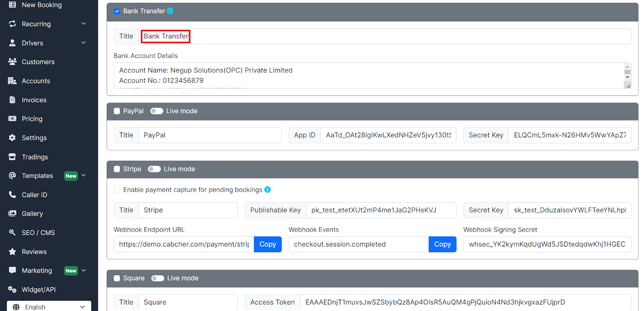Screen dimensions: 644x311
Task: Click the Customers group icon
Action: pyautogui.click(x=12, y=62)
